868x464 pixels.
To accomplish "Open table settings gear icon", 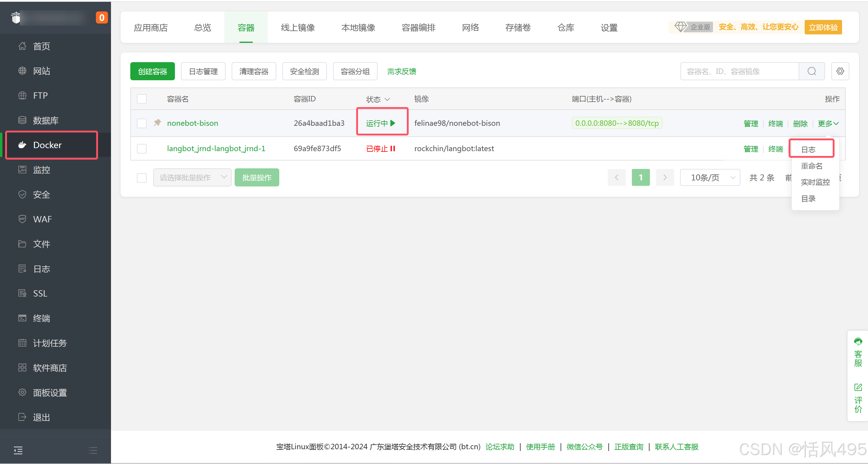I will [840, 72].
